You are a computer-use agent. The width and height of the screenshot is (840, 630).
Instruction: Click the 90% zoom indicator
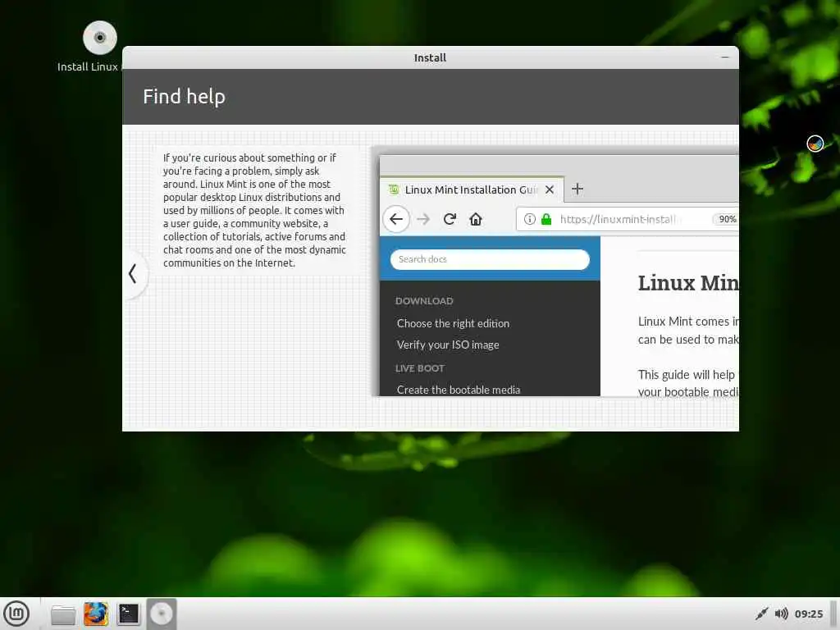(727, 219)
